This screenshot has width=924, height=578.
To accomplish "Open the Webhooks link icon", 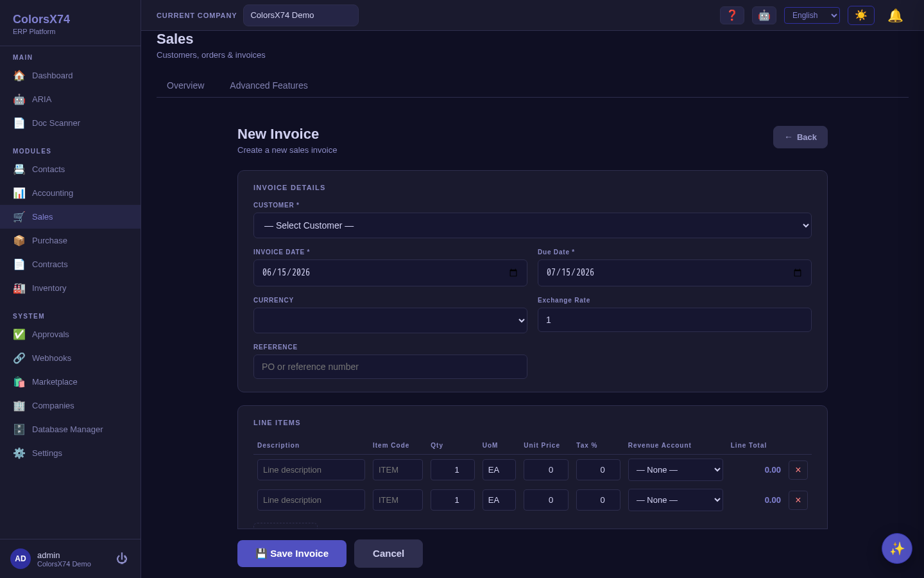I will [x=19, y=358].
